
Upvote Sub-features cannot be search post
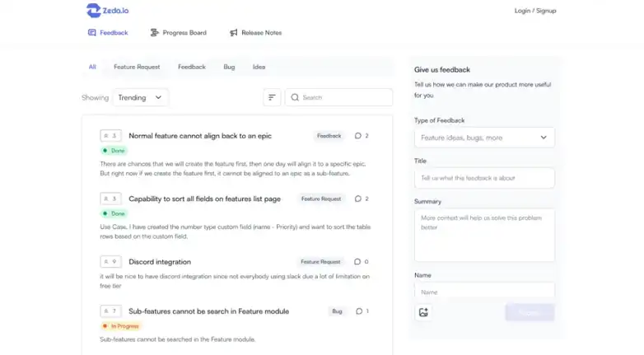click(x=110, y=311)
